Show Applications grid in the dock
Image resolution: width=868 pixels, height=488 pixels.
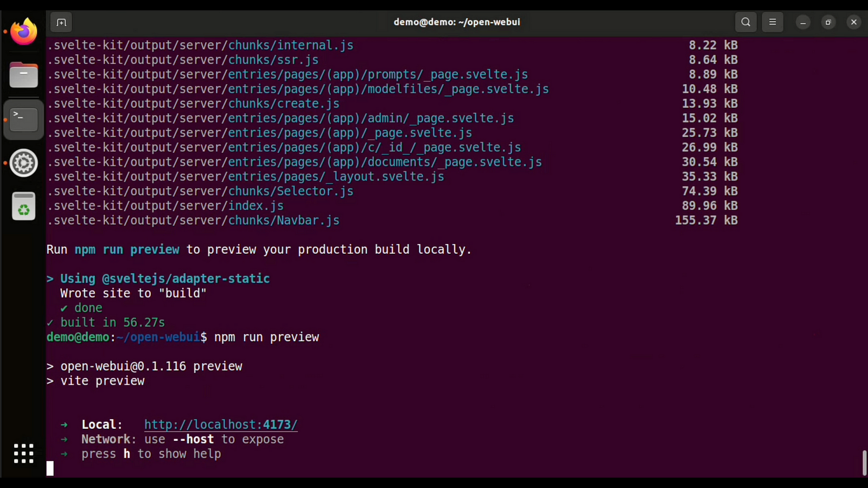[x=24, y=453]
